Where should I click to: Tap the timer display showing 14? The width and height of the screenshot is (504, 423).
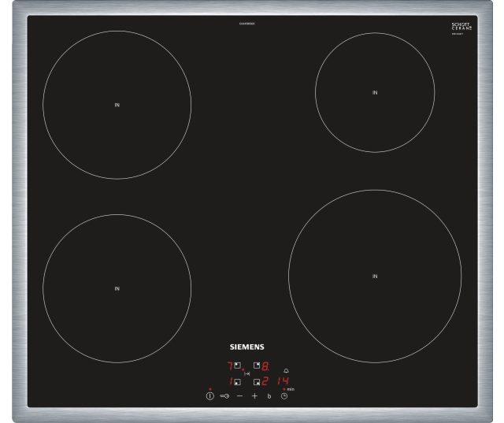pos(283,381)
